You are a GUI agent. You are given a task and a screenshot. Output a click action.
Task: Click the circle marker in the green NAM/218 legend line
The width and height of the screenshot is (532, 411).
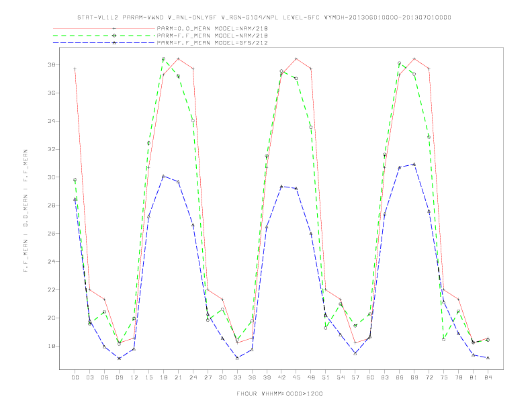tap(114, 36)
